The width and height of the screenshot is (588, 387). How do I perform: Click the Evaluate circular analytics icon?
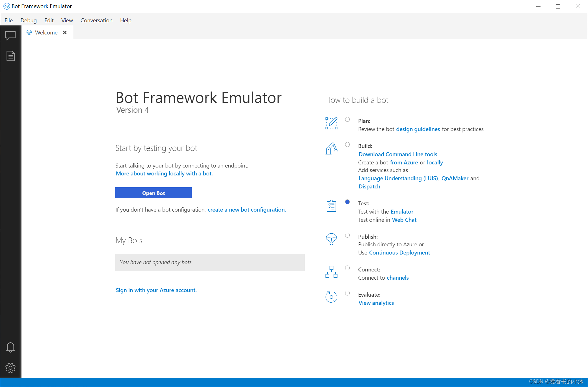point(331,297)
